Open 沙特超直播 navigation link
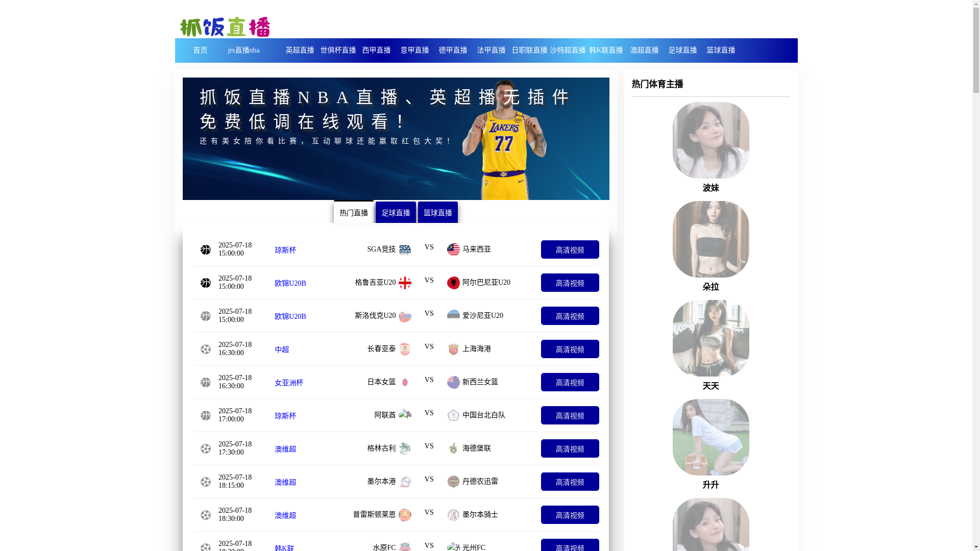980x551 pixels. [x=568, y=50]
